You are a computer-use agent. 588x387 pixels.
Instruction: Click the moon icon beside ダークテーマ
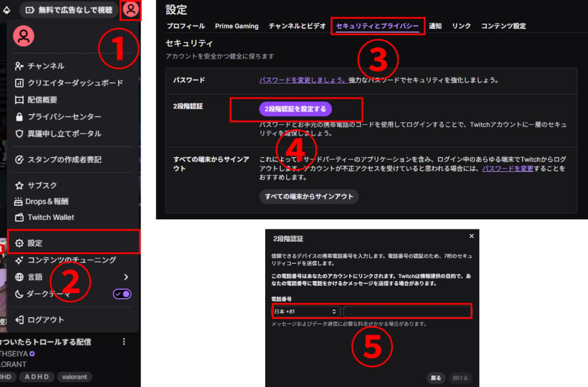coord(19,294)
